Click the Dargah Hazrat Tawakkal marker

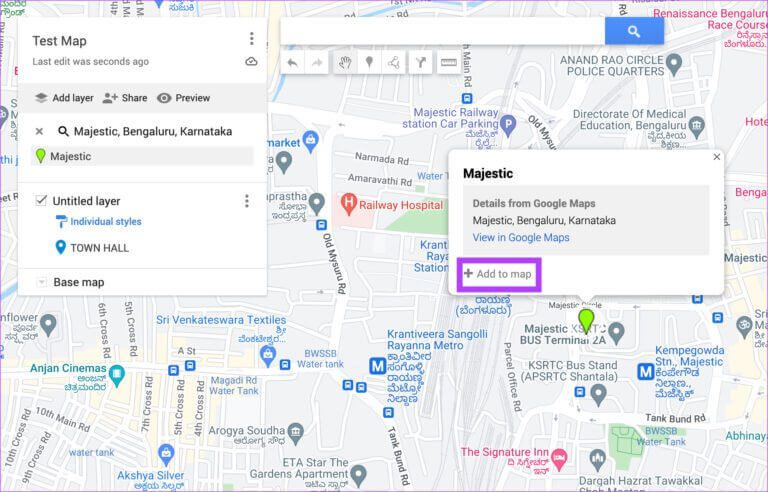[x=598, y=460]
